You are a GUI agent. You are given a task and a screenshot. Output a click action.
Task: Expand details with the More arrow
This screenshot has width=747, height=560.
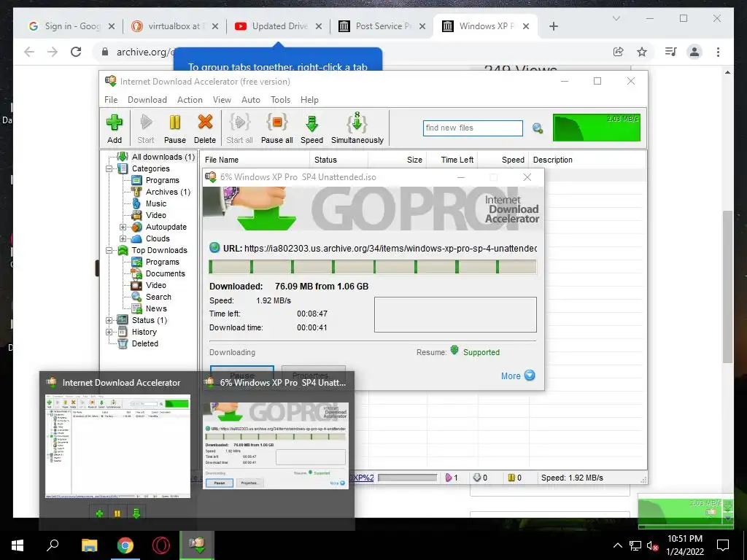pyautogui.click(x=530, y=376)
